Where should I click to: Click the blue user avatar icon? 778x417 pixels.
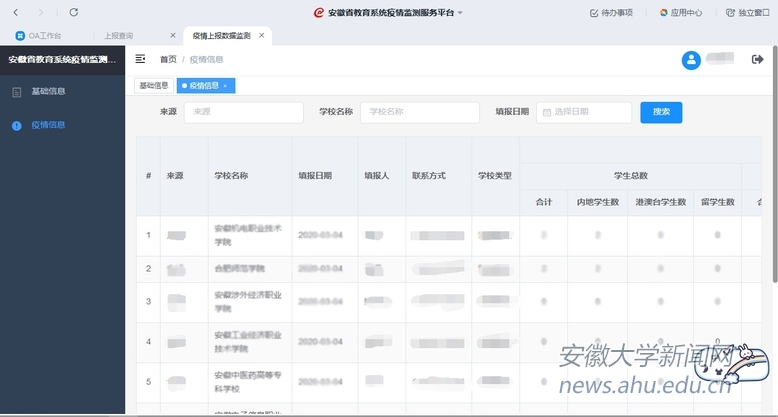pos(691,60)
